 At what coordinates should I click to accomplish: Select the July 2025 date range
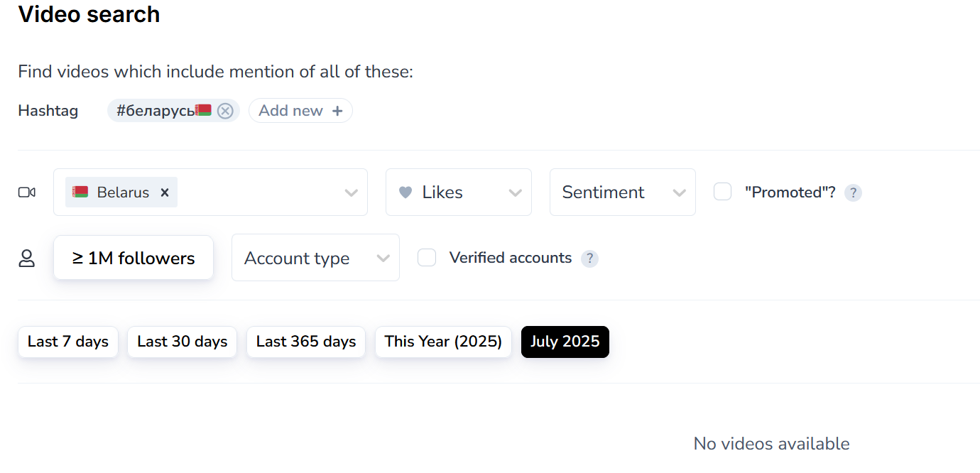(x=565, y=342)
